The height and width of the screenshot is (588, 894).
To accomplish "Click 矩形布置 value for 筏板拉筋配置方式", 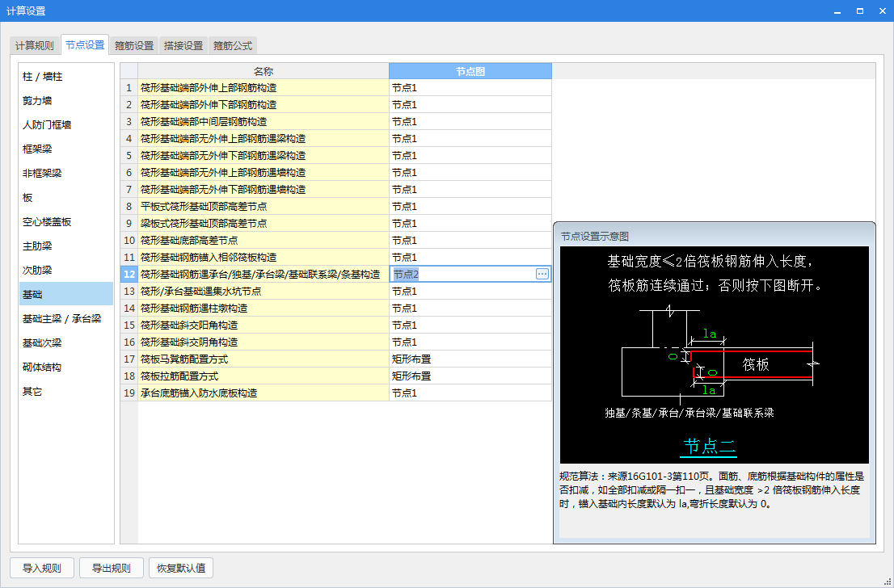I will coord(470,376).
